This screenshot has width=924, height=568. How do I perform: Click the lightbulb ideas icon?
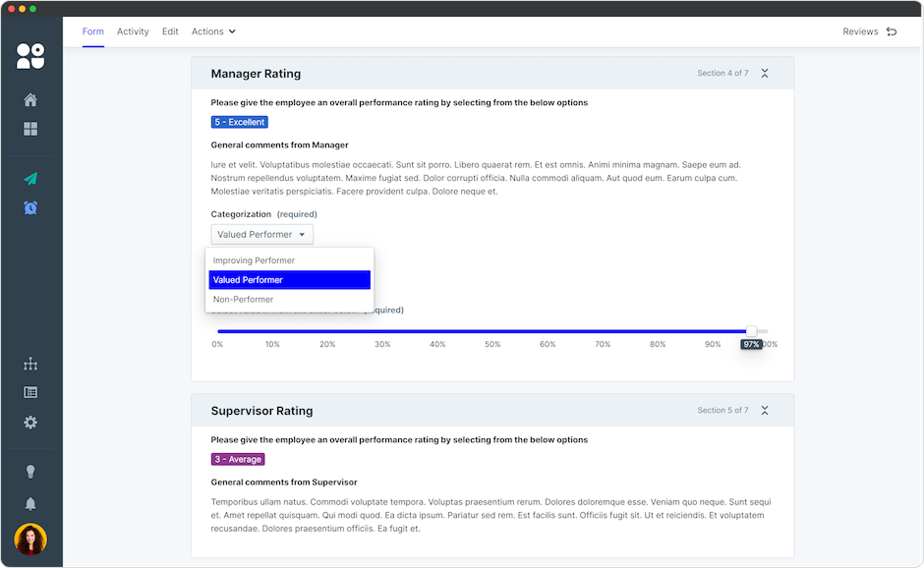coord(30,473)
